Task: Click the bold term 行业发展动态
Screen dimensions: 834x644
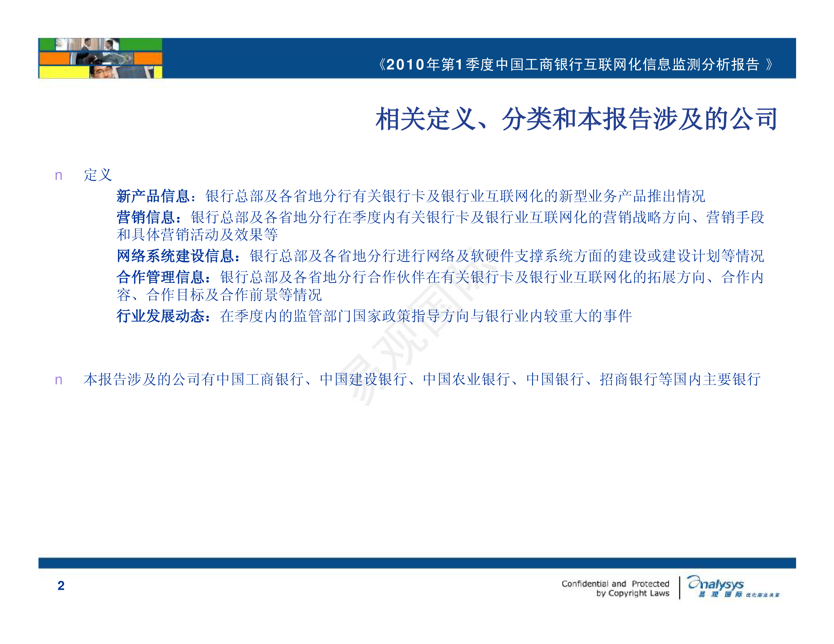Action: 161,316
